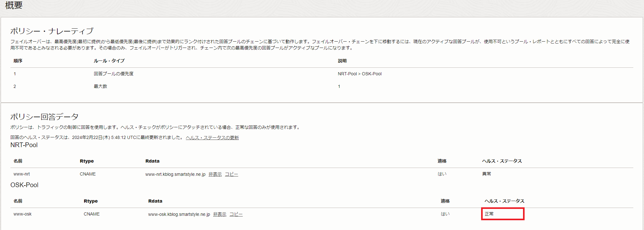This screenshot has width=644, height=230.
Task: Click コピー link for www-nrt Rdata
Action: pyautogui.click(x=232, y=174)
